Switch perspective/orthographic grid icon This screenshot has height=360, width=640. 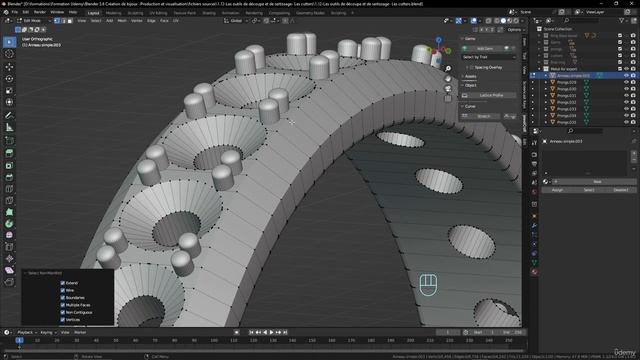448,98
